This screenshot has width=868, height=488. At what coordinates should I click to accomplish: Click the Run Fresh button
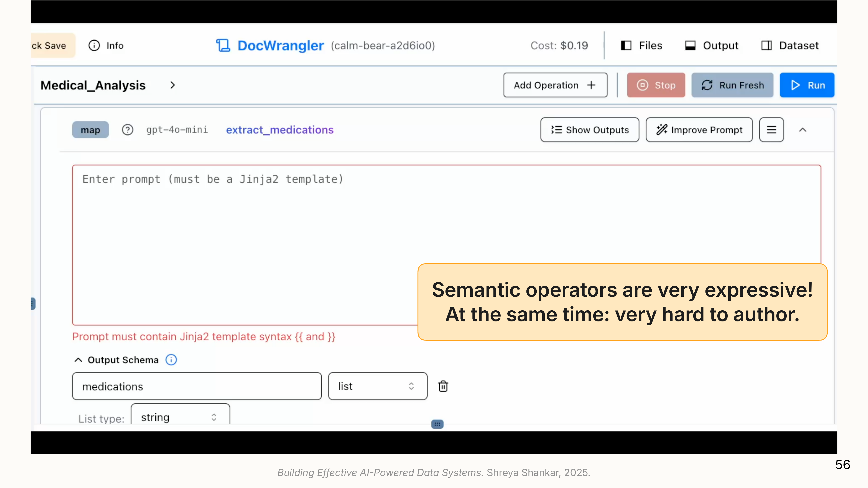732,85
